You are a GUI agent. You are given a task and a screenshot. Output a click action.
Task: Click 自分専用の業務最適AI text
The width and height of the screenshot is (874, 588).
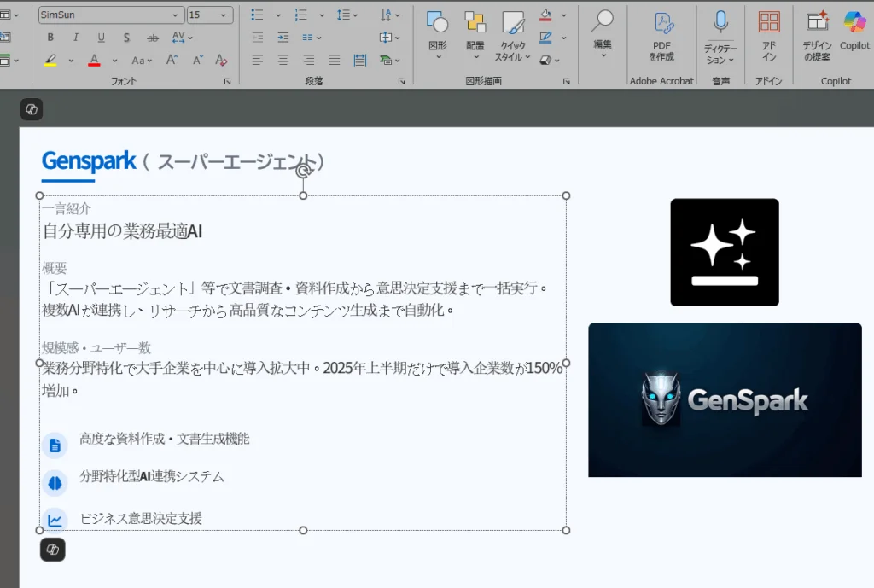pos(123,231)
